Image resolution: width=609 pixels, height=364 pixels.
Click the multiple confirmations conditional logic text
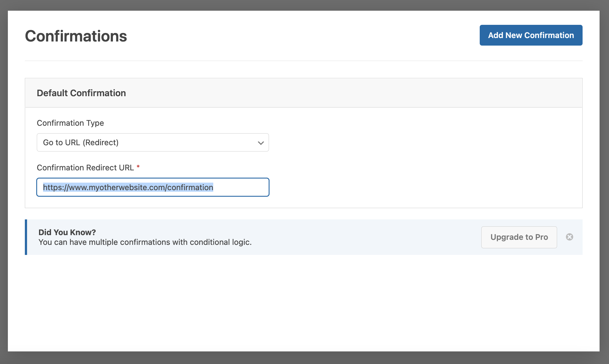[145, 242]
